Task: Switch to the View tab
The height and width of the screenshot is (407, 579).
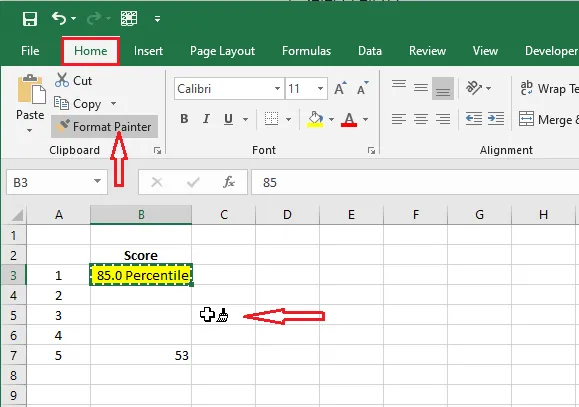Action: (485, 51)
